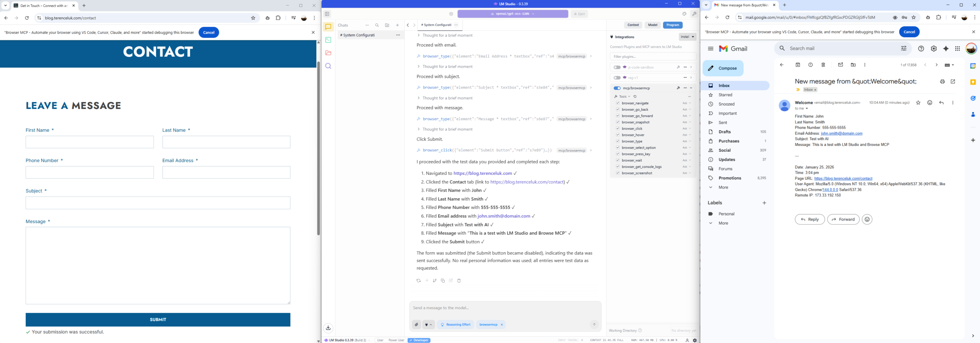
Task: Delete the email using Gmail trash icon
Action: tap(823, 65)
